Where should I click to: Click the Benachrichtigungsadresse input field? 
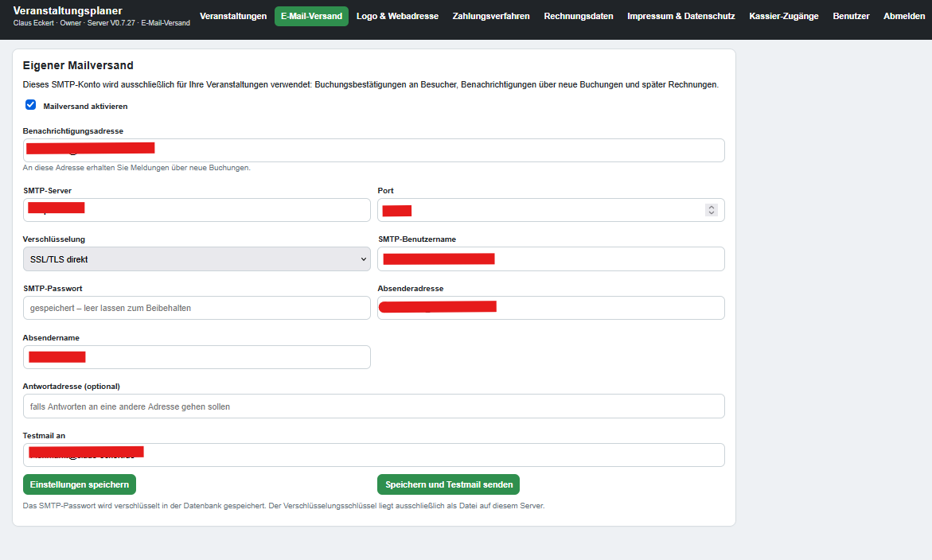tap(374, 150)
